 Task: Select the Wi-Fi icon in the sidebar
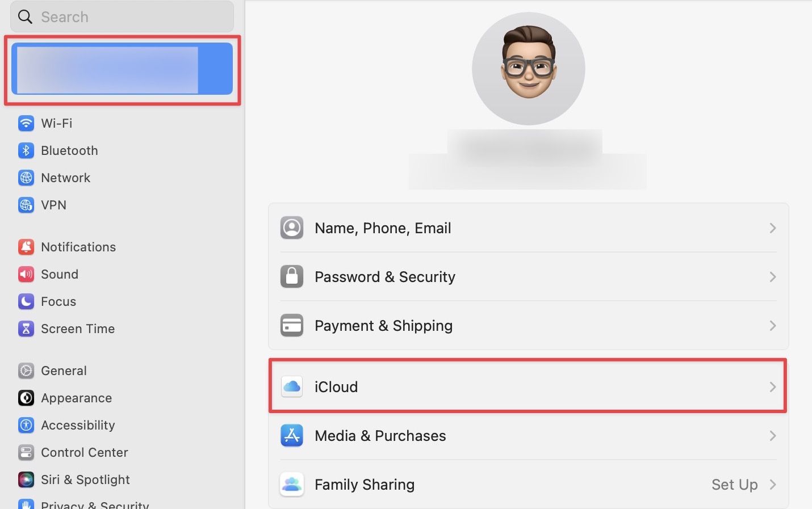pos(26,123)
